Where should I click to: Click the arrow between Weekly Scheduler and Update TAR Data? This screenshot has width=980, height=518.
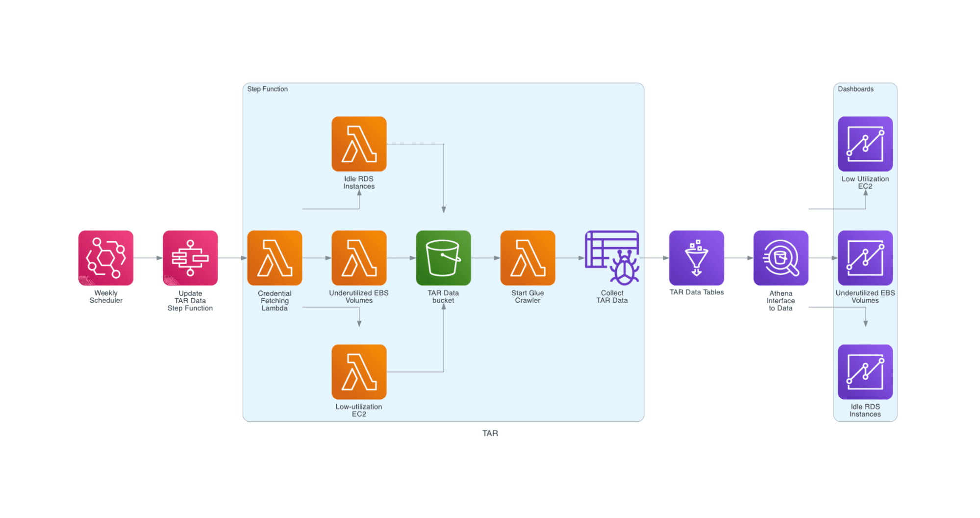click(x=148, y=258)
